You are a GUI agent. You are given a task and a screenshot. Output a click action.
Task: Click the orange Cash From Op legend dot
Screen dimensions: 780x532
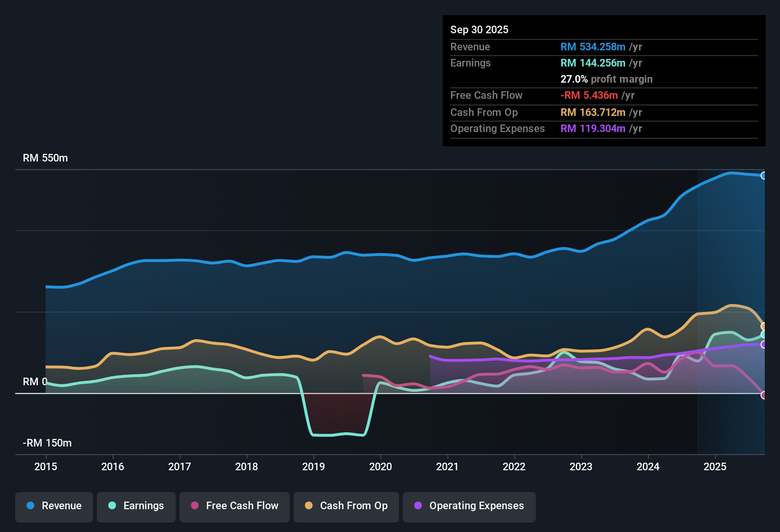[x=309, y=506]
